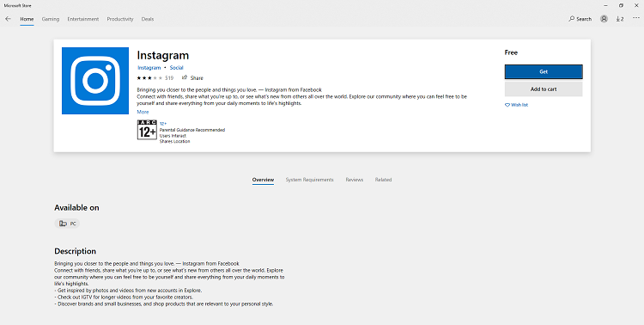Click the blue Get button
Image resolution: width=644 pixels, height=325 pixels.
tap(544, 71)
